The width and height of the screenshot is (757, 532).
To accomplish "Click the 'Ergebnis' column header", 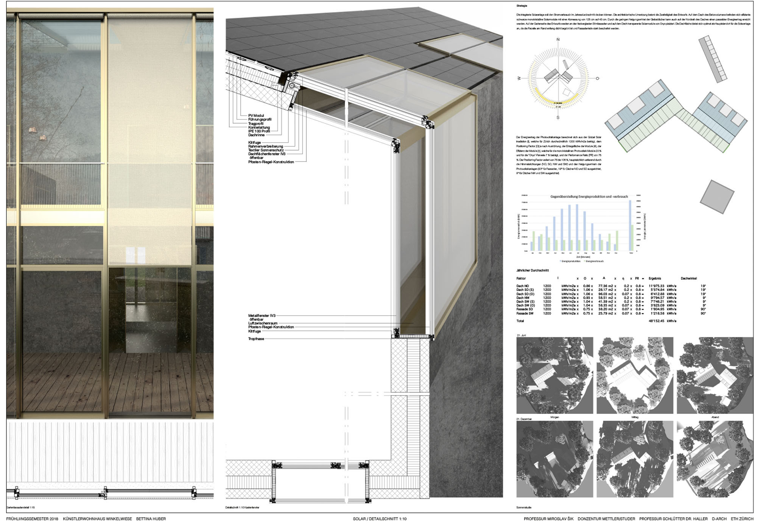I will tap(655, 278).
